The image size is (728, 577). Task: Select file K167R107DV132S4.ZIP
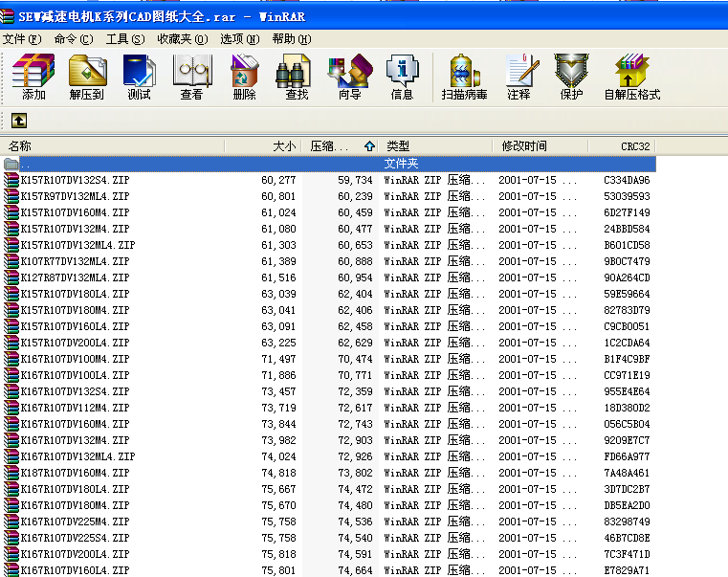[x=76, y=391]
